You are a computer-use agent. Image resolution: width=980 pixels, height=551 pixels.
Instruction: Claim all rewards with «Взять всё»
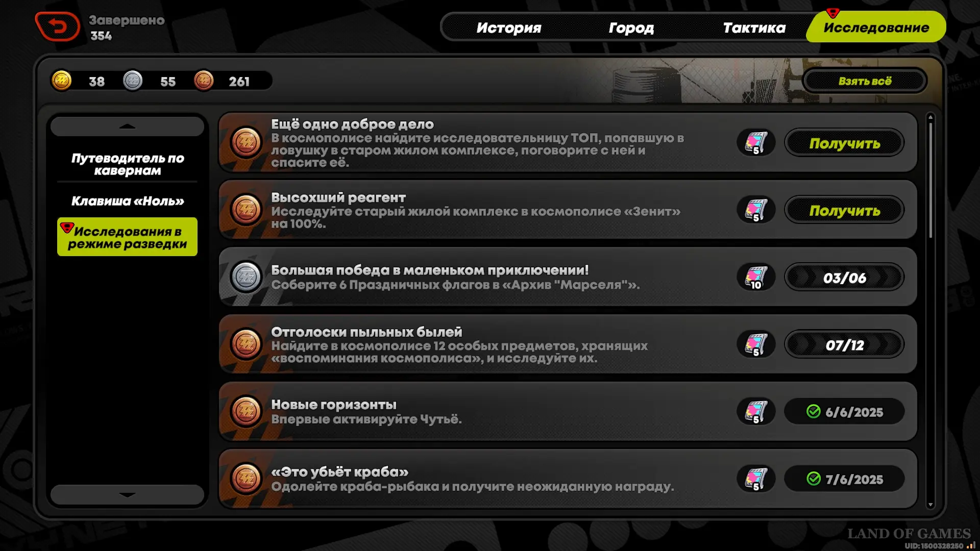click(865, 81)
